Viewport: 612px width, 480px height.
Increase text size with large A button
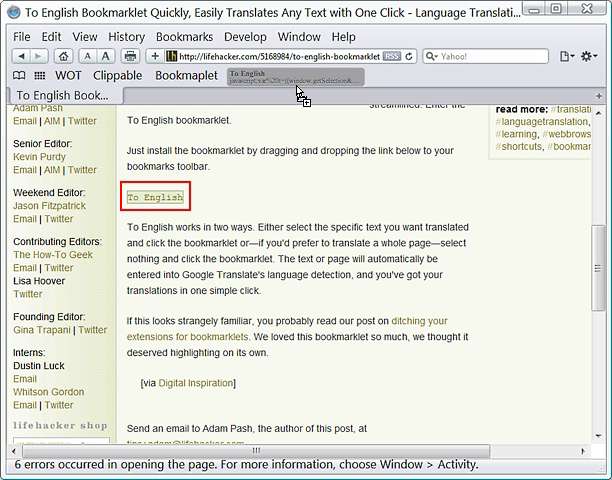(x=105, y=57)
